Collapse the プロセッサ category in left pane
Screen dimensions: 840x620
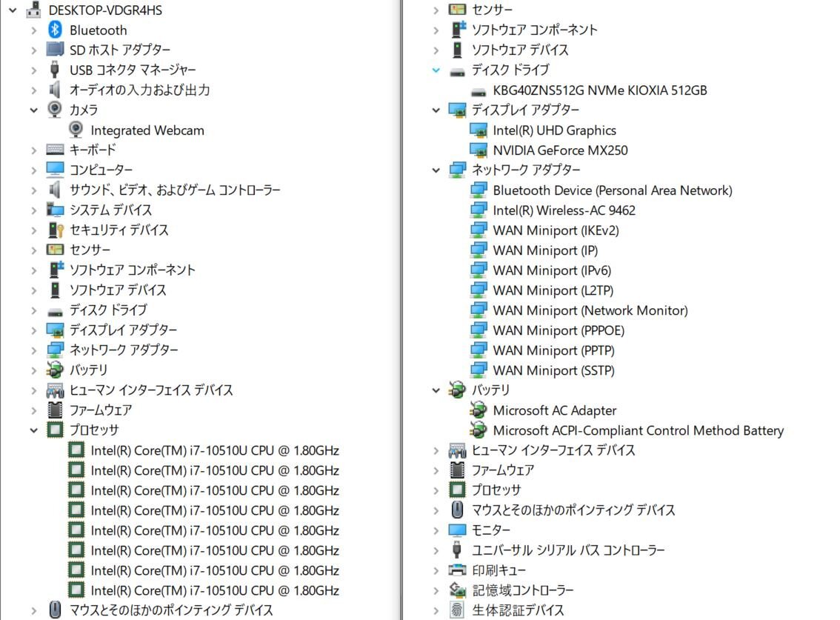(34, 430)
